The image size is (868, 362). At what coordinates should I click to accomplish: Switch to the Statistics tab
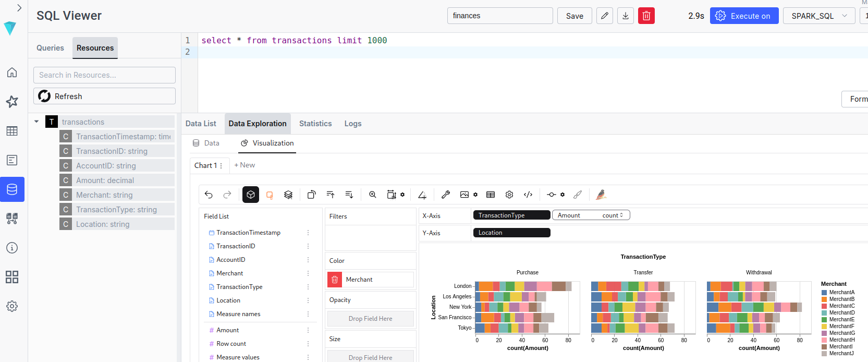tap(315, 124)
